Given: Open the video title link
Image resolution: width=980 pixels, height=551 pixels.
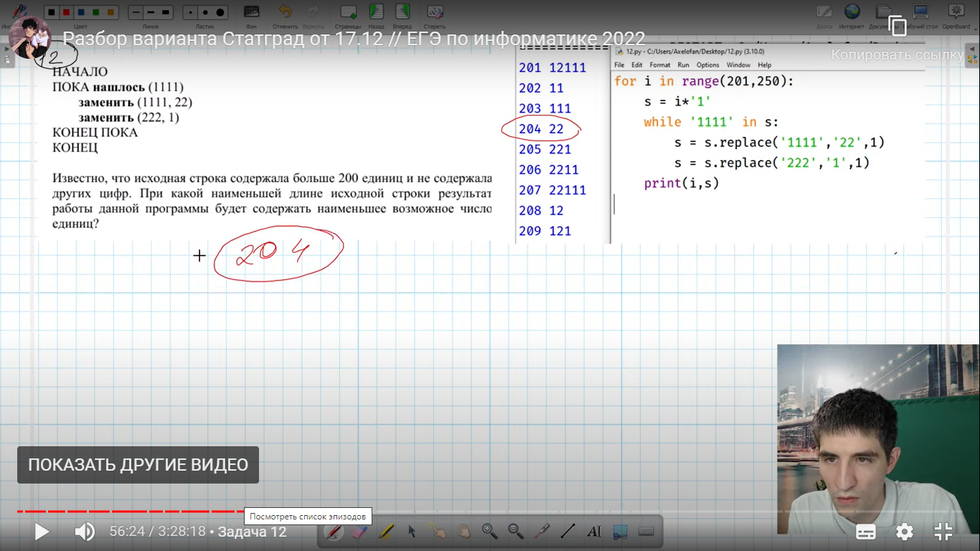Looking at the screenshot, I should [354, 38].
